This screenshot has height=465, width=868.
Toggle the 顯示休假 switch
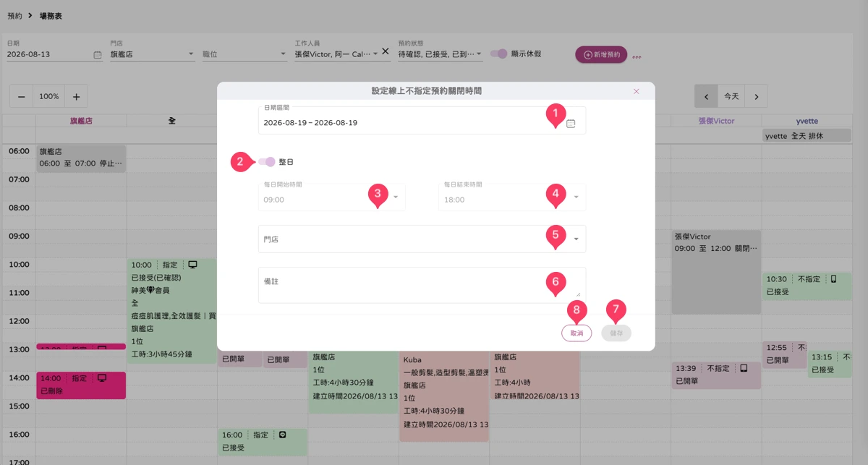pyautogui.click(x=498, y=54)
